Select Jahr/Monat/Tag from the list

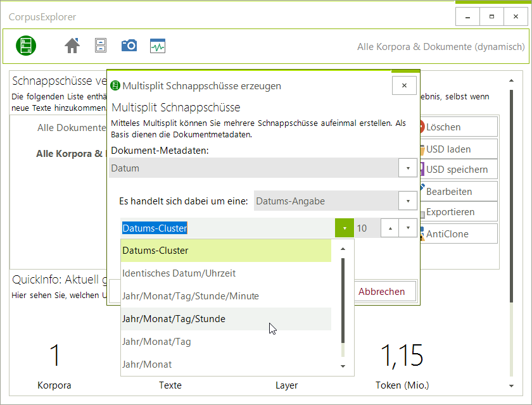pyautogui.click(x=226, y=342)
